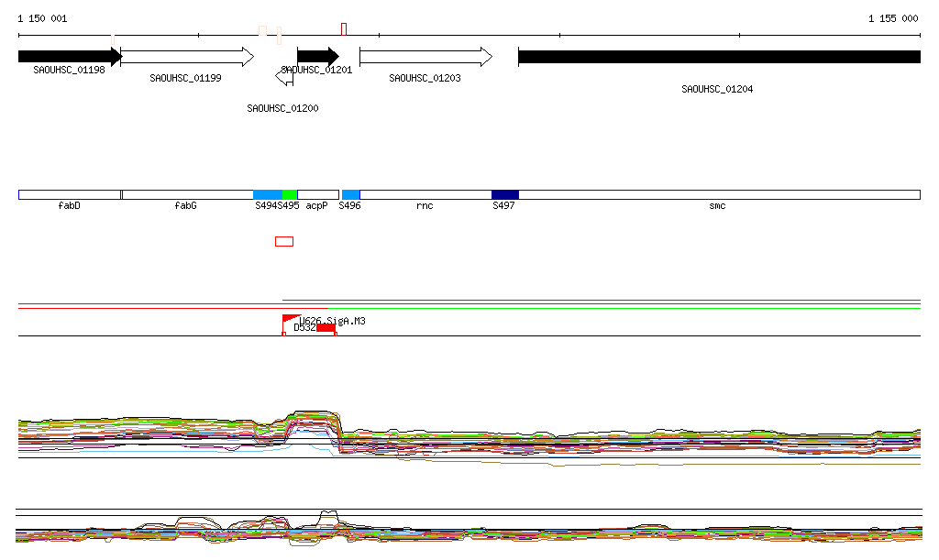Click the solid red D532 terminator block
939x560 pixels.
coord(326,327)
